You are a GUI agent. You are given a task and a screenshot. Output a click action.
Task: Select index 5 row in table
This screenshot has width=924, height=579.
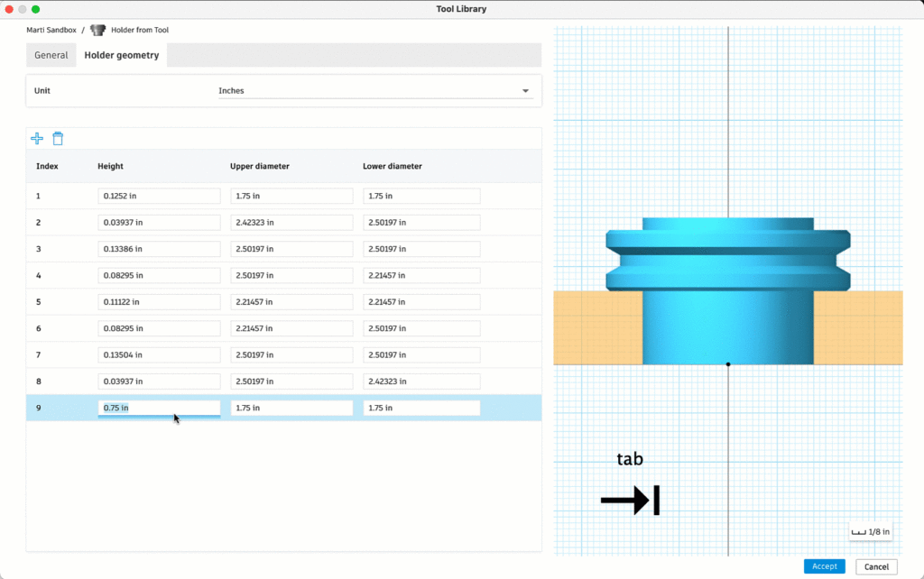tap(40, 302)
